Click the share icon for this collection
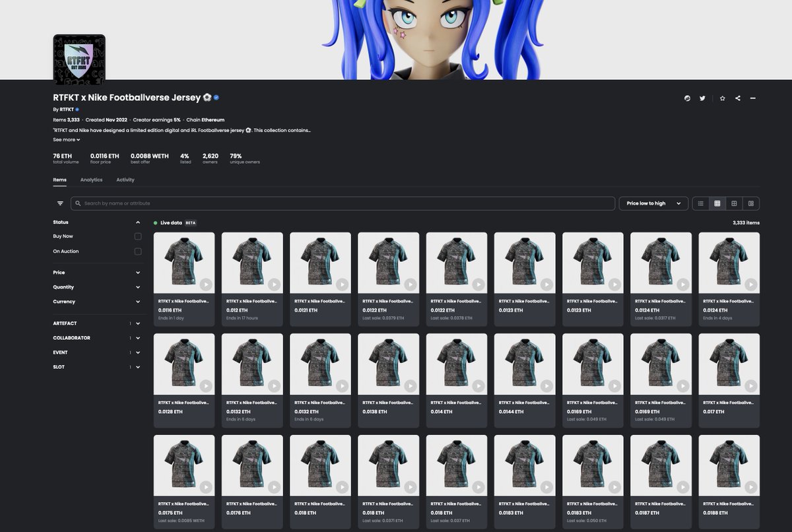The height and width of the screenshot is (532, 792). click(737, 98)
